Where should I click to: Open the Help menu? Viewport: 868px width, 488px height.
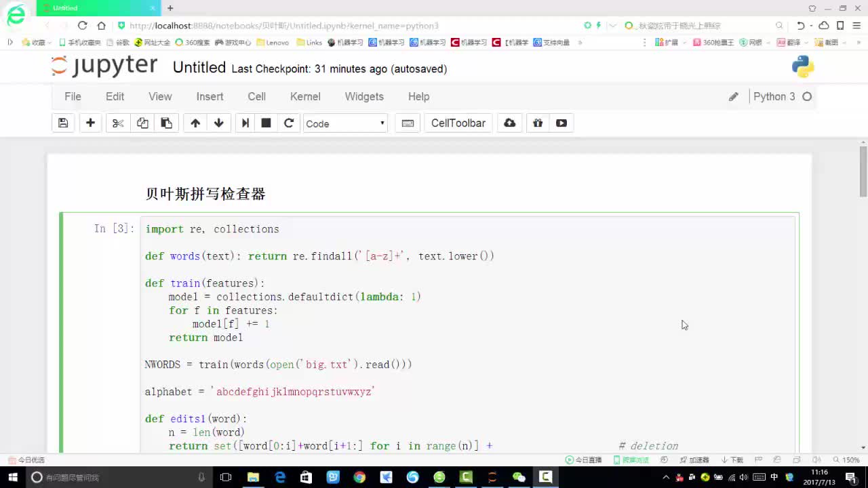pos(418,97)
